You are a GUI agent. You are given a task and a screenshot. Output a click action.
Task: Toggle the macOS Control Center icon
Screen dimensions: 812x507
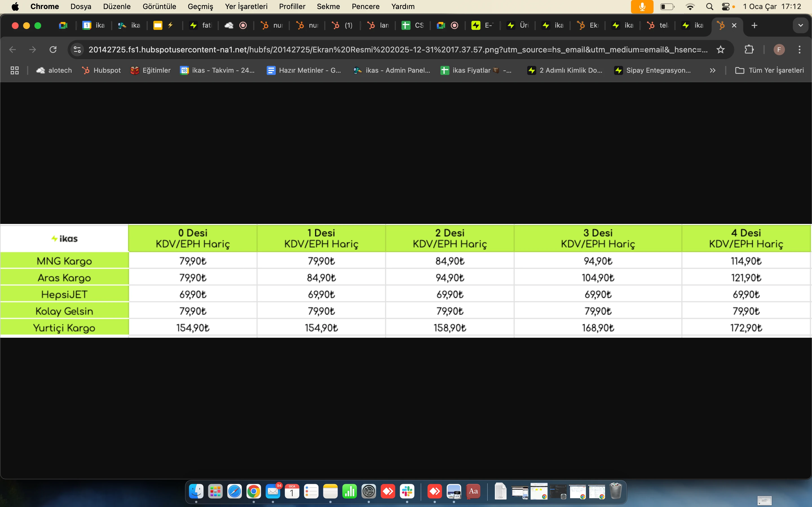click(725, 6)
